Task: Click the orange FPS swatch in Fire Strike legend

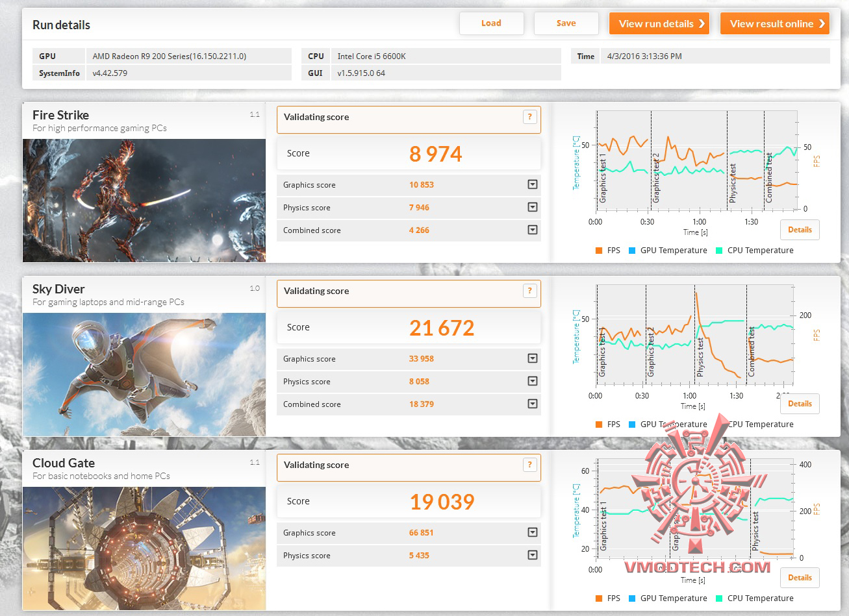Action: click(599, 251)
